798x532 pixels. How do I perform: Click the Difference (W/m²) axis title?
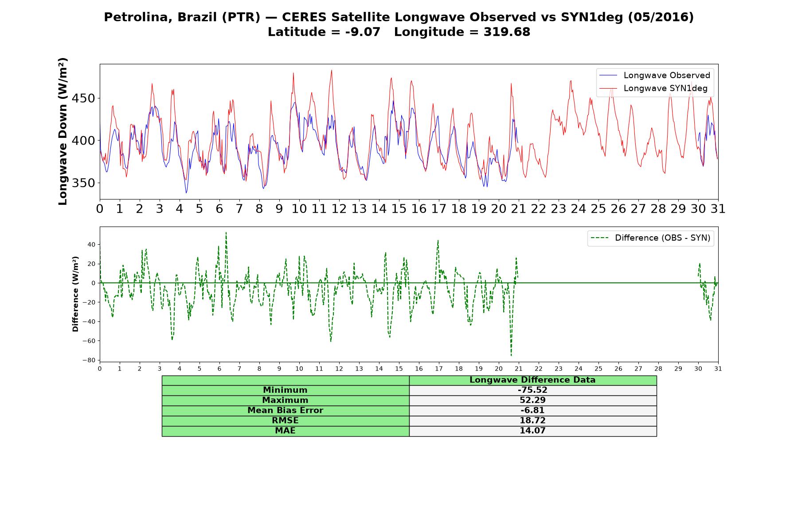pos(75,294)
